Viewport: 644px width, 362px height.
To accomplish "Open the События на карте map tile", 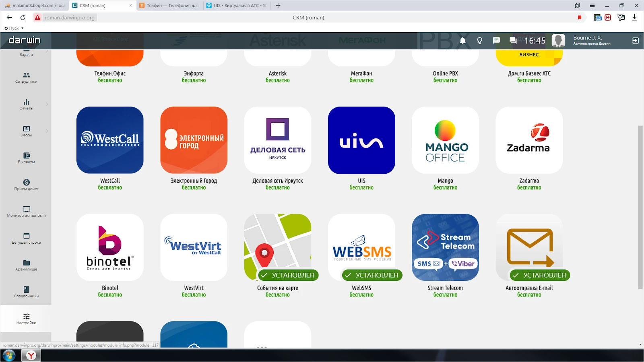I will click(278, 247).
